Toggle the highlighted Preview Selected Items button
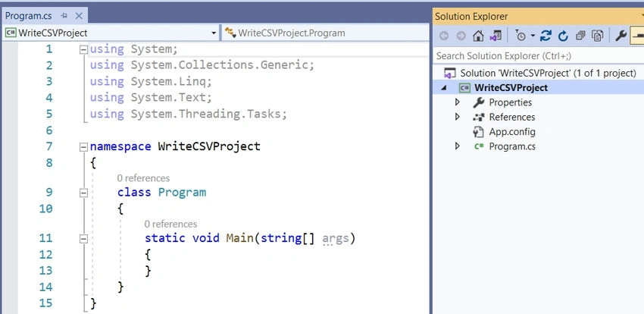 click(x=637, y=36)
